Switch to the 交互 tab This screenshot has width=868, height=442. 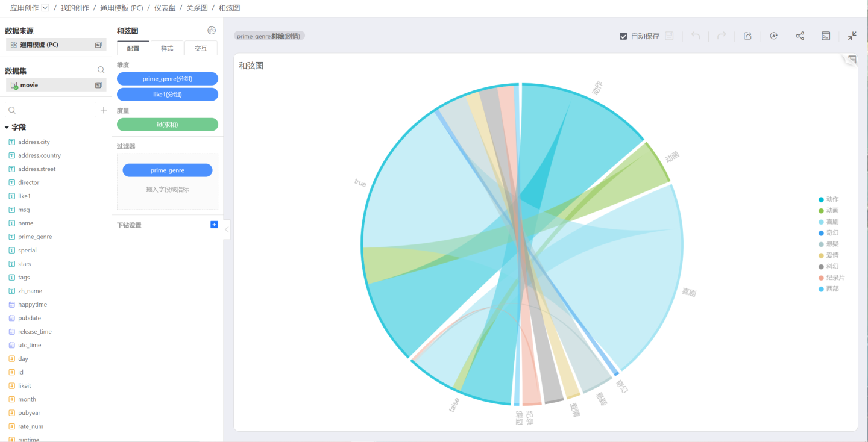pyautogui.click(x=201, y=49)
